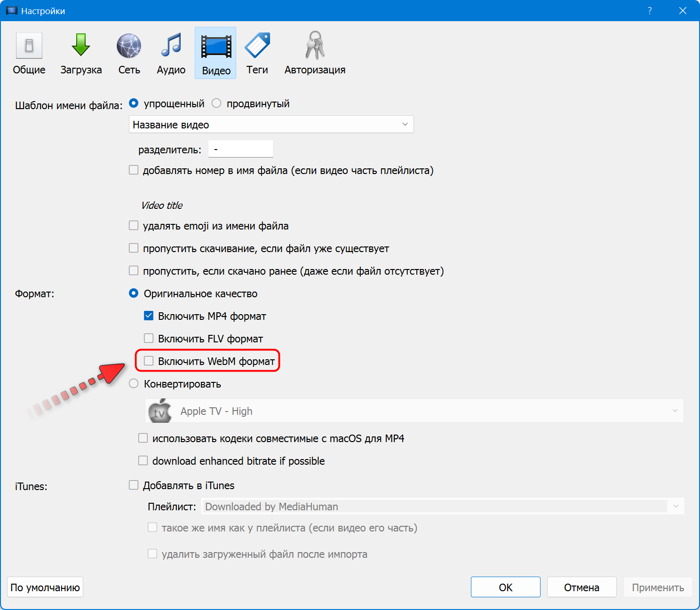Expand the Название видео dropdown
Image resolution: width=700 pixels, height=610 pixels.
(x=271, y=125)
